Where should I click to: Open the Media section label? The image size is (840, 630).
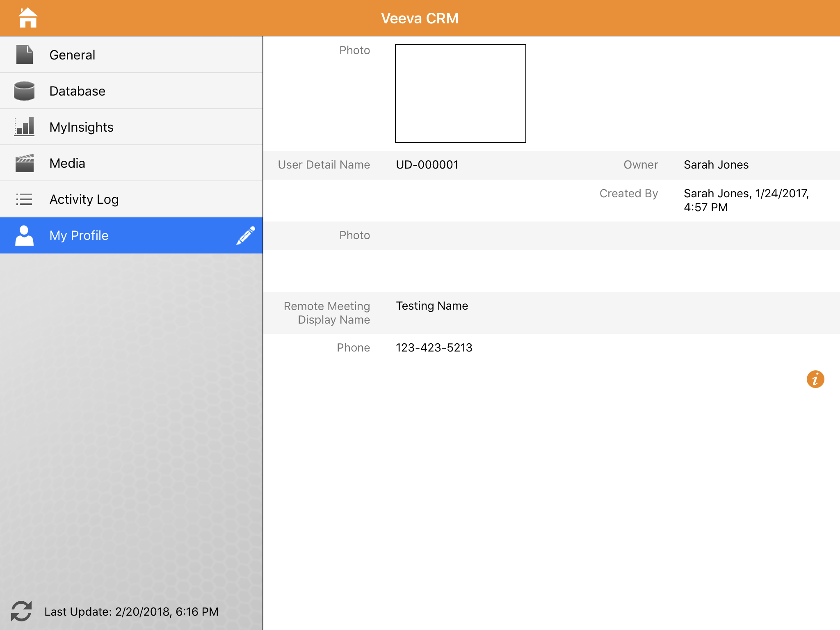click(x=67, y=163)
